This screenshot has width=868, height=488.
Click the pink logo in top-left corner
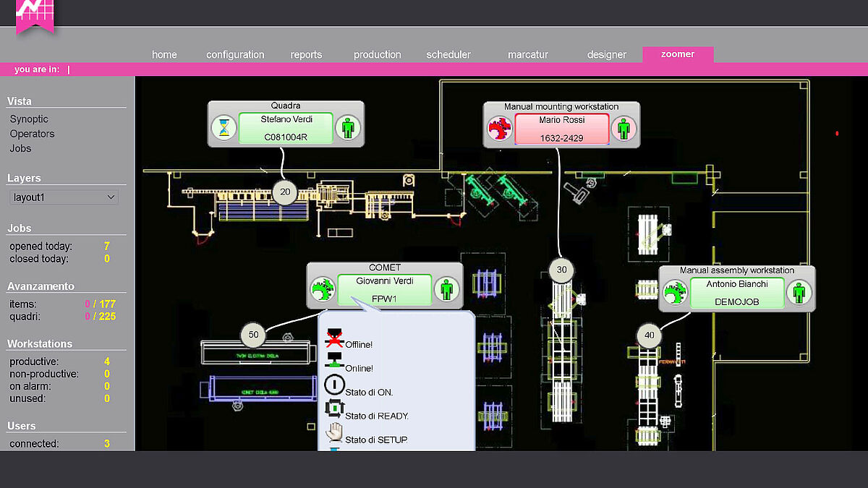[35, 14]
